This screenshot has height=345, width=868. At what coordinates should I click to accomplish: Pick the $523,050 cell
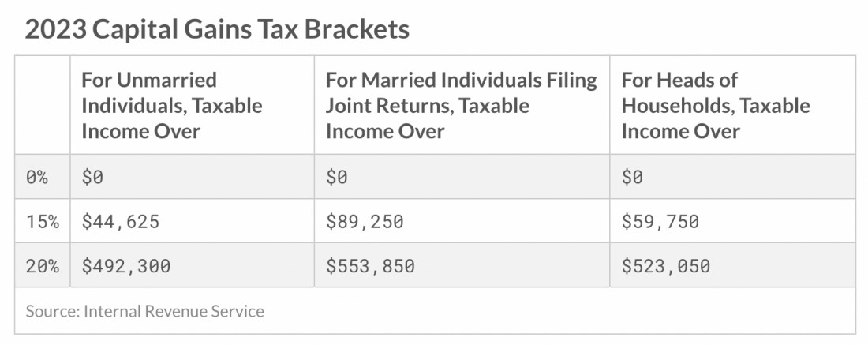coord(665,266)
